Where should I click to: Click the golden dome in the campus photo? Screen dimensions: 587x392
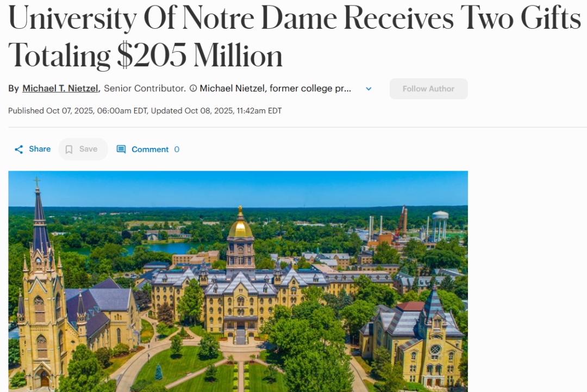tap(240, 227)
